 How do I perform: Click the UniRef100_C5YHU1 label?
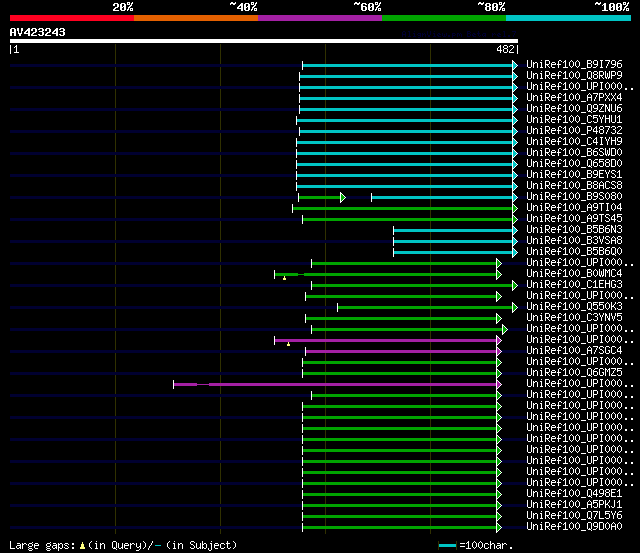click(x=574, y=120)
